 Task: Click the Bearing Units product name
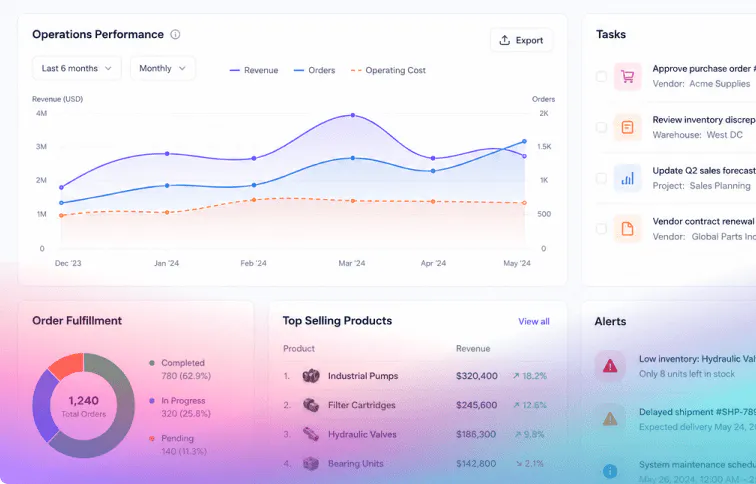356,463
